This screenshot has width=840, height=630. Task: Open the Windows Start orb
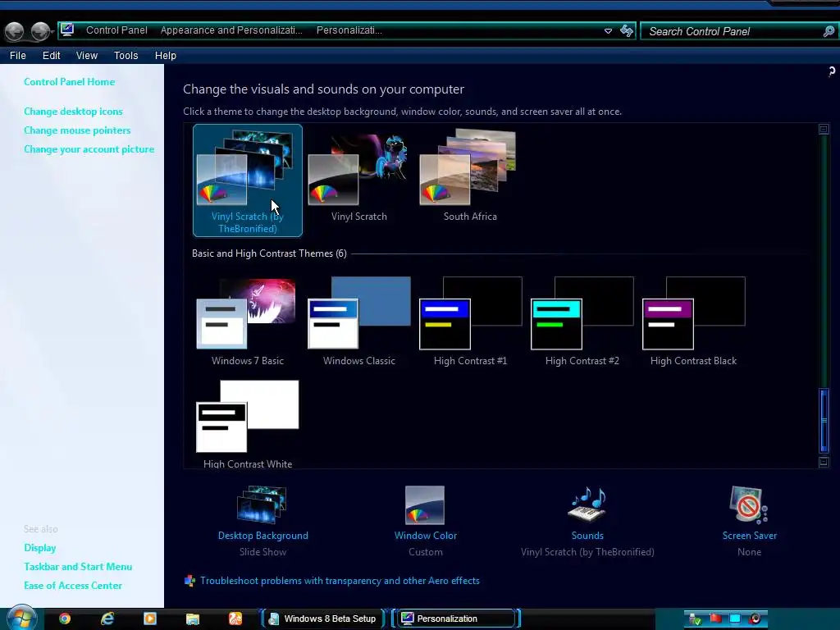coord(21,618)
